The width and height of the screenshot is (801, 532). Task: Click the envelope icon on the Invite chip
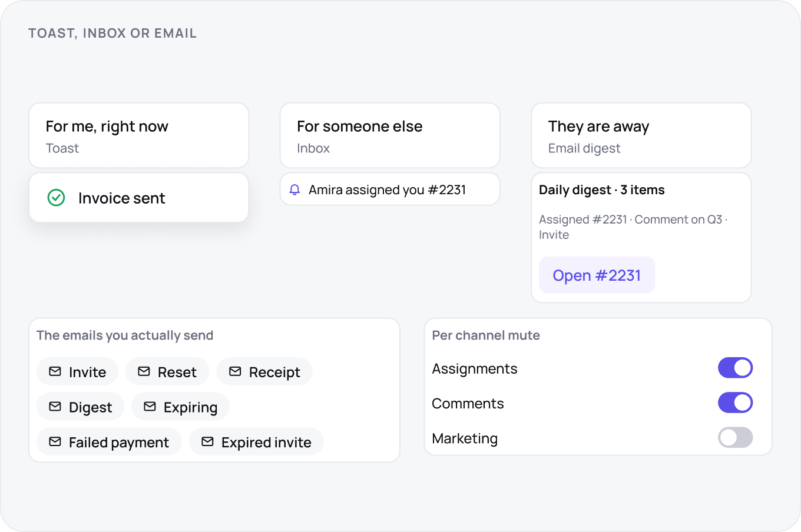[55, 371]
